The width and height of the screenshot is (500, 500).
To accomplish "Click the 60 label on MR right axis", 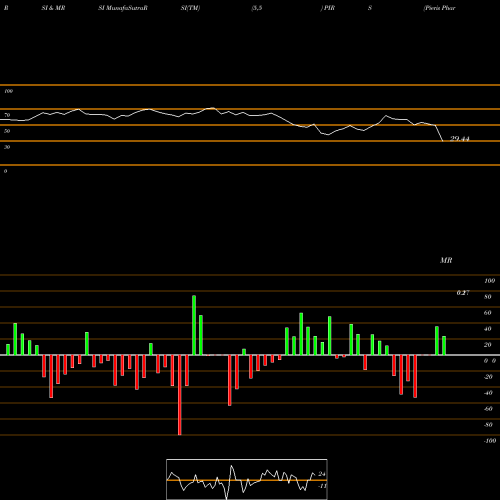I will pos(488,313).
